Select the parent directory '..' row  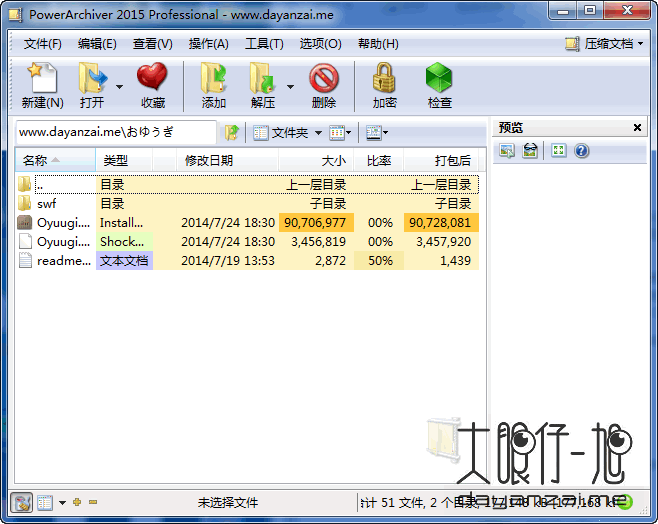tap(248, 185)
